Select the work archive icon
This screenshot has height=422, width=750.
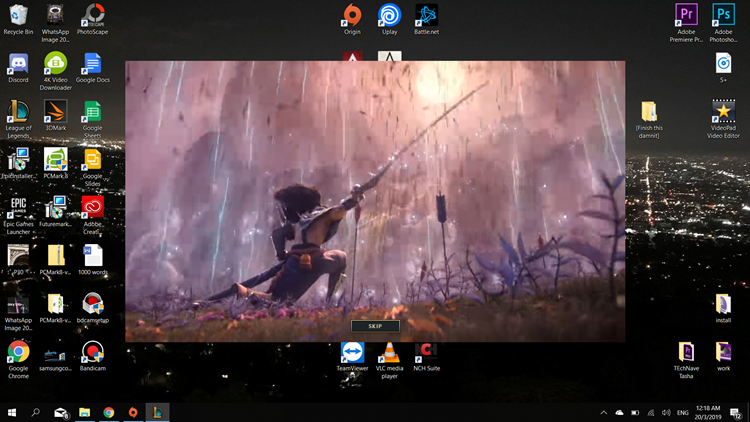click(x=723, y=356)
